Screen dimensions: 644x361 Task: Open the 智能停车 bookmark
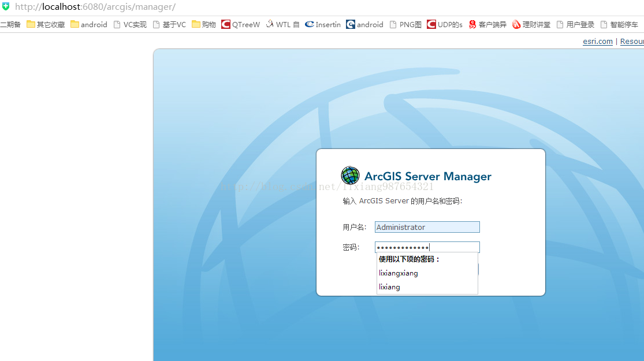(619, 25)
